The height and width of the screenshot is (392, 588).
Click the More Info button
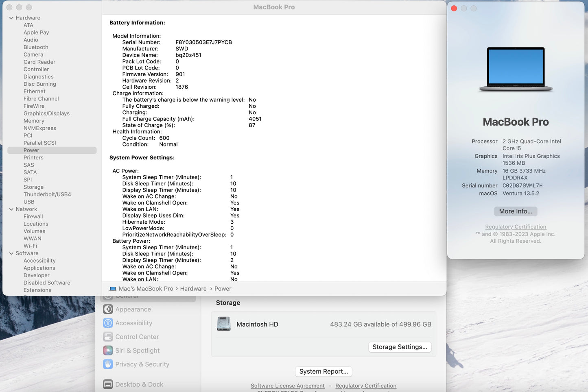pos(515,211)
